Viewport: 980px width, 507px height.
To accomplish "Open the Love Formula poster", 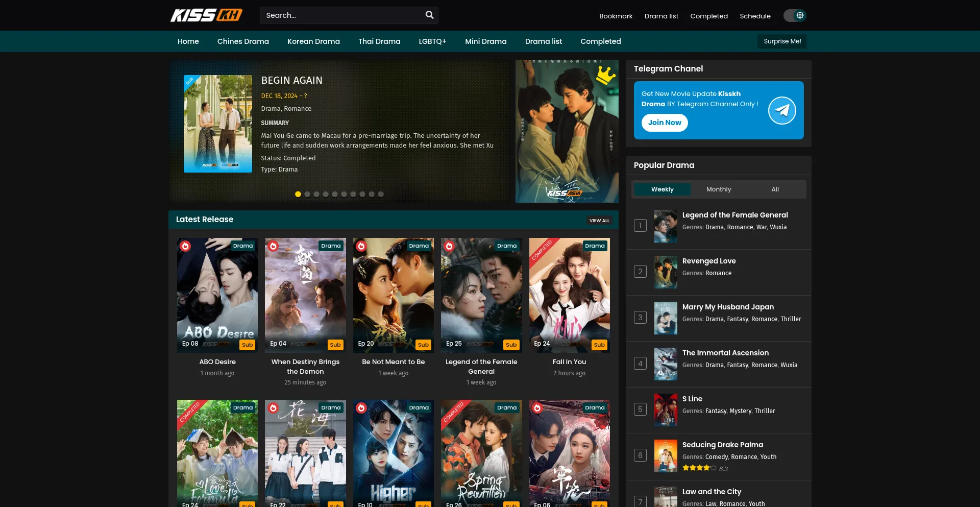I will [217, 453].
